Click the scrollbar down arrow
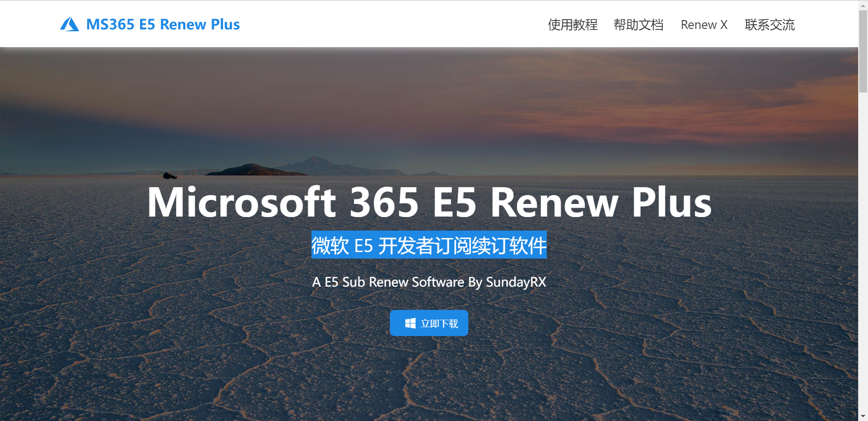The image size is (868, 421). (x=863, y=416)
